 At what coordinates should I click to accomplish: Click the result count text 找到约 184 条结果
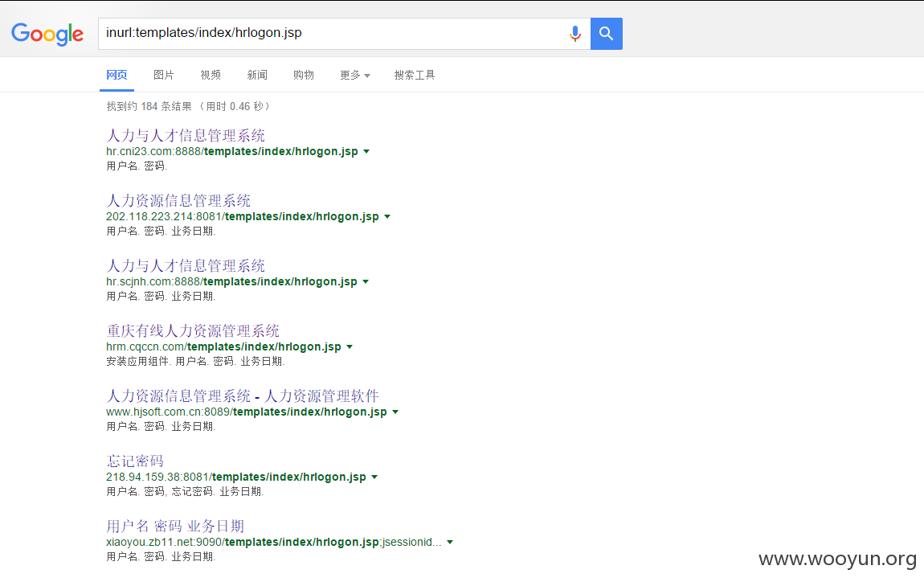[x=149, y=106]
